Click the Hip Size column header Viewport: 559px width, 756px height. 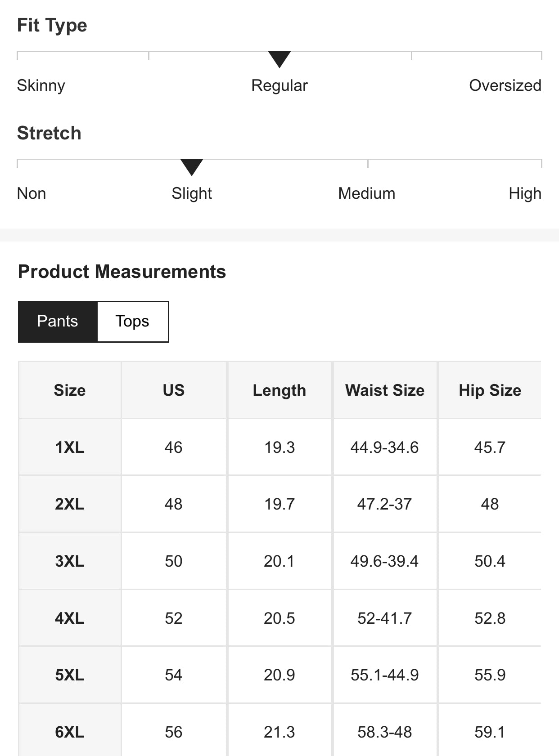coord(490,390)
